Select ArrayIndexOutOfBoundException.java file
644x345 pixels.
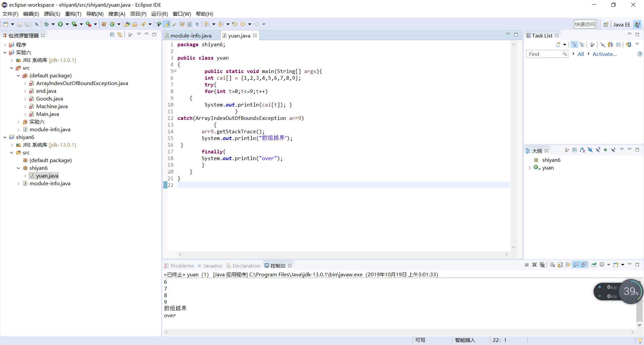tap(82, 83)
